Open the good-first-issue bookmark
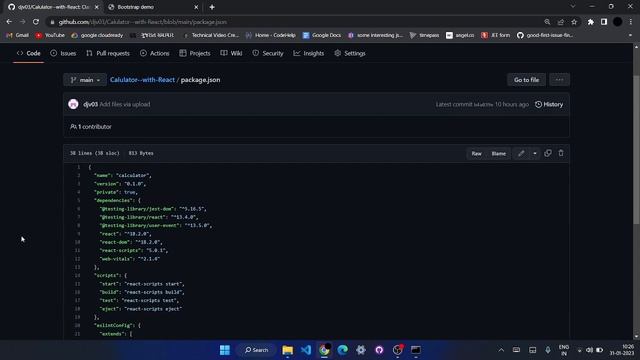Screen dimensions: 640x360 click(x=545, y=36)
